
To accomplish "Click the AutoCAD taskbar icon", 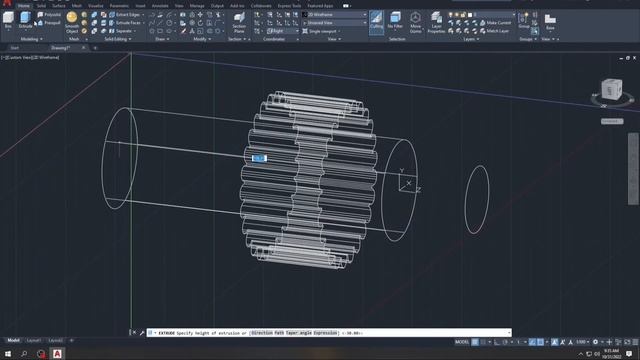I will [57, 353].
